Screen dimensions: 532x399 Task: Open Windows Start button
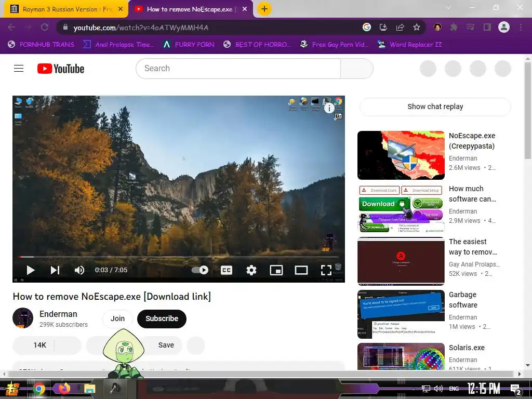12,389
